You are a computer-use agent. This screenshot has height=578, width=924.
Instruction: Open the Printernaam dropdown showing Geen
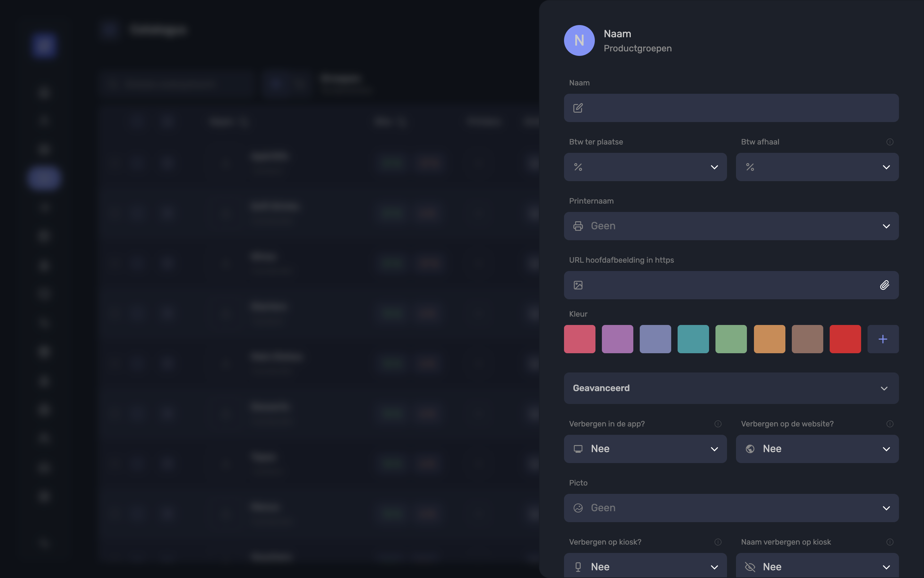coord(731,226)
